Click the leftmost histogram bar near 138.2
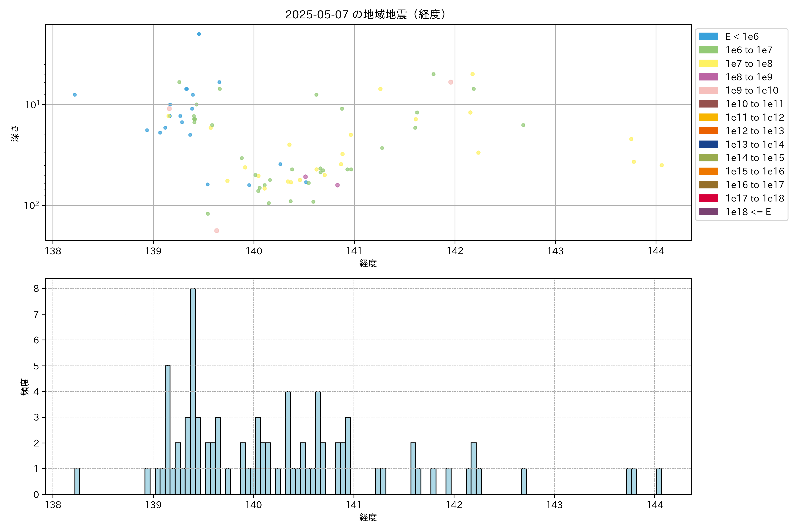Viewport: 798px width, 532px height. (77, 481)
